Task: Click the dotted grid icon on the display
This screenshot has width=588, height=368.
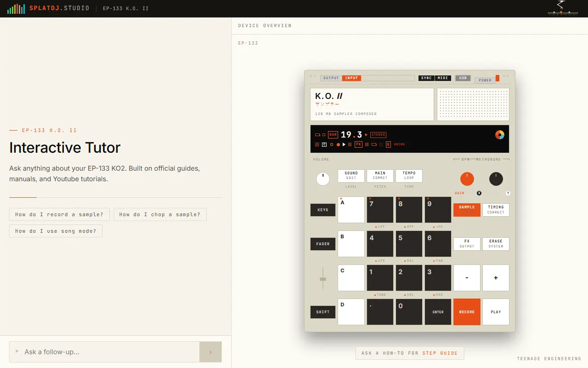Action: (381, 144)
